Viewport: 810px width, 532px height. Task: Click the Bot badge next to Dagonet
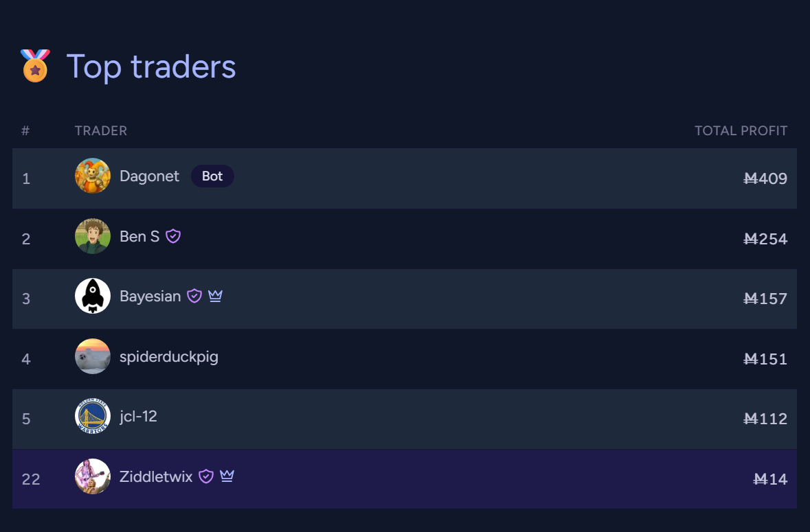click(x=212, y=176)
